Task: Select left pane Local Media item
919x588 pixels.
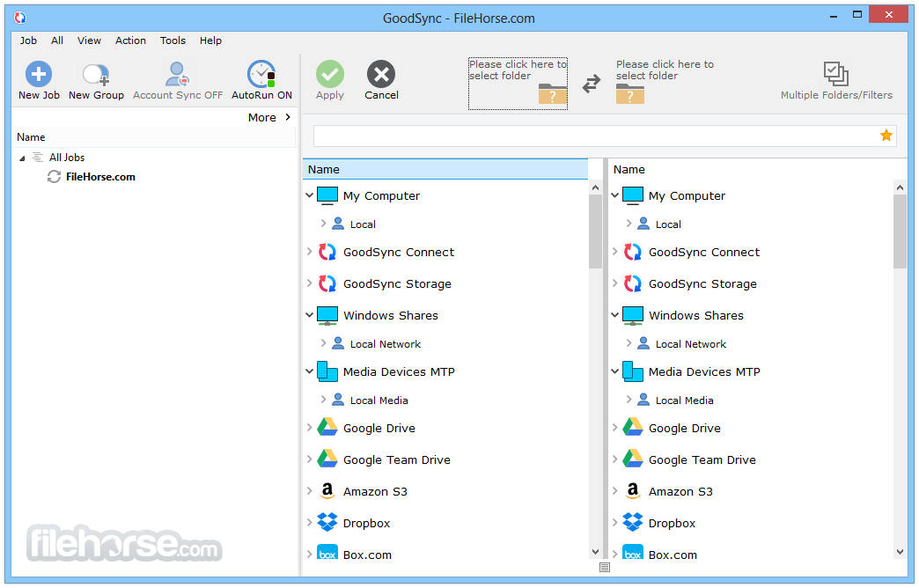Action: tap(379, 401)
